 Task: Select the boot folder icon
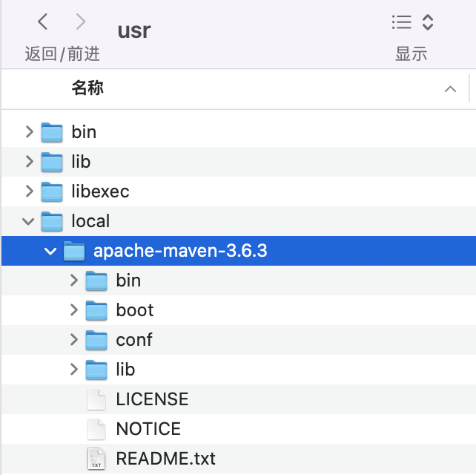(x=96, y=310)
